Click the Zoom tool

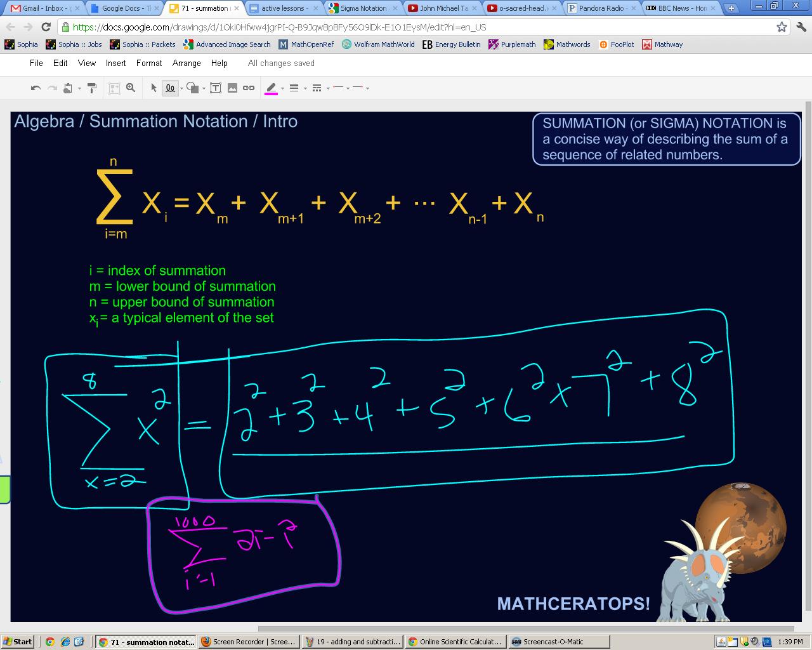point(130,88)
